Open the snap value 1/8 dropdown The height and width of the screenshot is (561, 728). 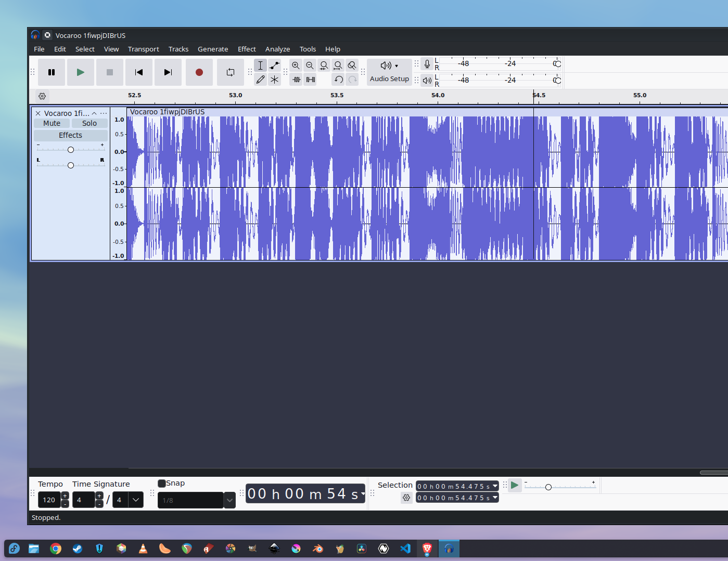tap(229, 500)
